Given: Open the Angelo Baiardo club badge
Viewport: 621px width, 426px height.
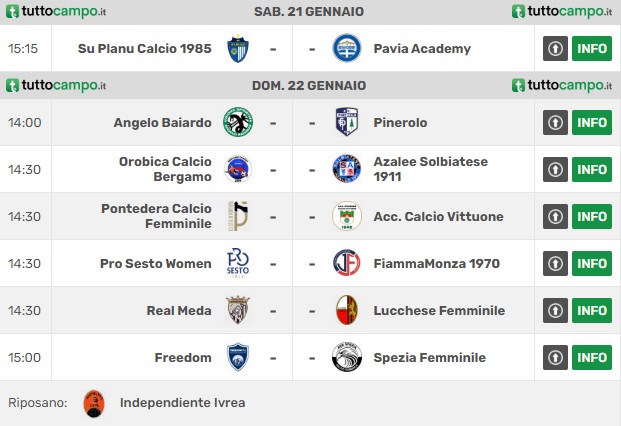Looking at the screenshot, I should tap(238, 122).
